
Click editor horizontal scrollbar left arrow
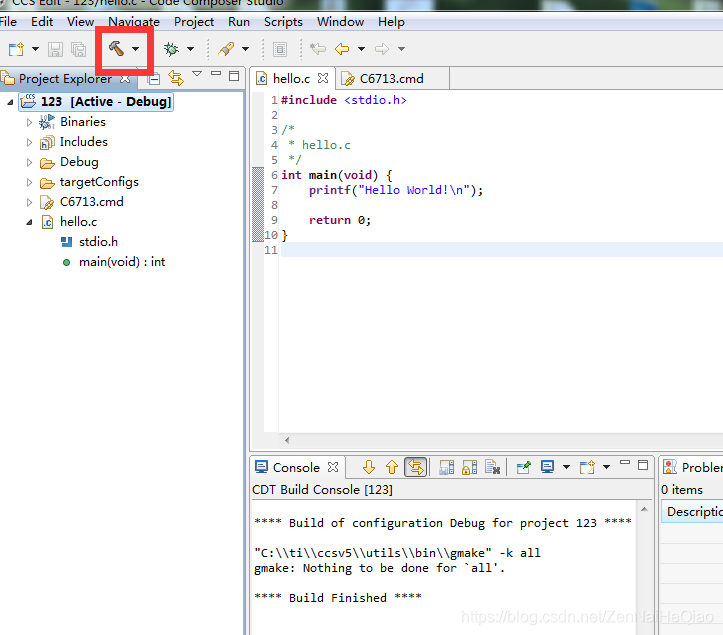click(x=287, y=440)
